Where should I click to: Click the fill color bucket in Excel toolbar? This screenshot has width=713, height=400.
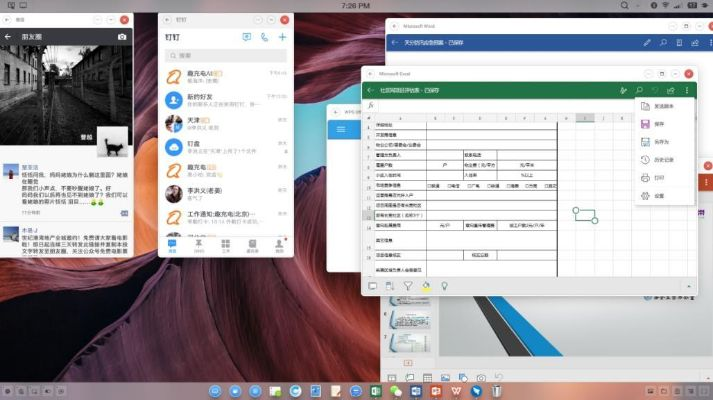[425, 286]
